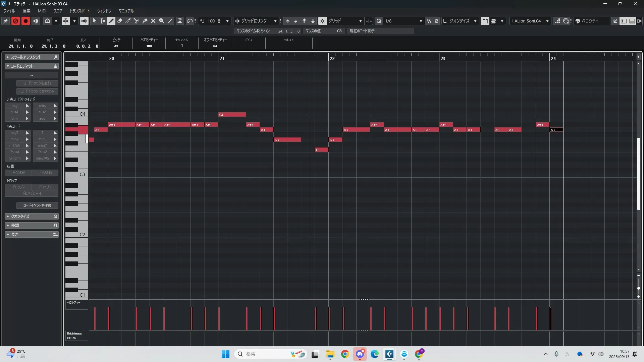Viewport: 644px width, 362px height.
Task: Toggle Solo Editor button
Action: 15,21
